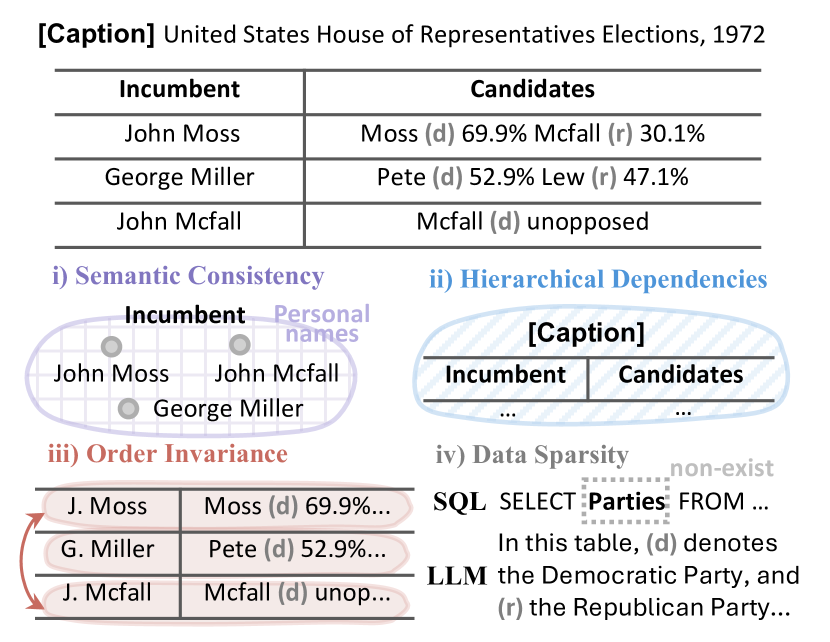830x642 pixels.
Task: Click the gray dot above John Mcfall
Action: tap(240, 345)
